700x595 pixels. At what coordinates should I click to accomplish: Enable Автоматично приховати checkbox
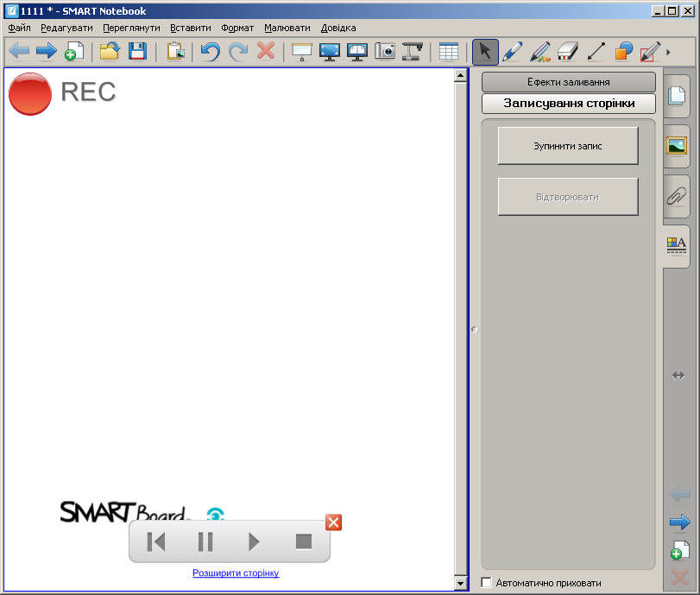486,583
